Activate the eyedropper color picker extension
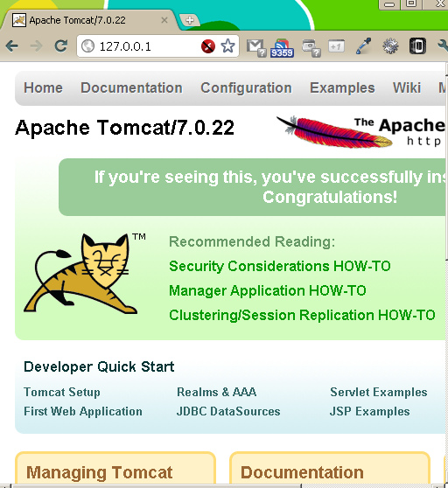The image size is (448, 488). 364,46
